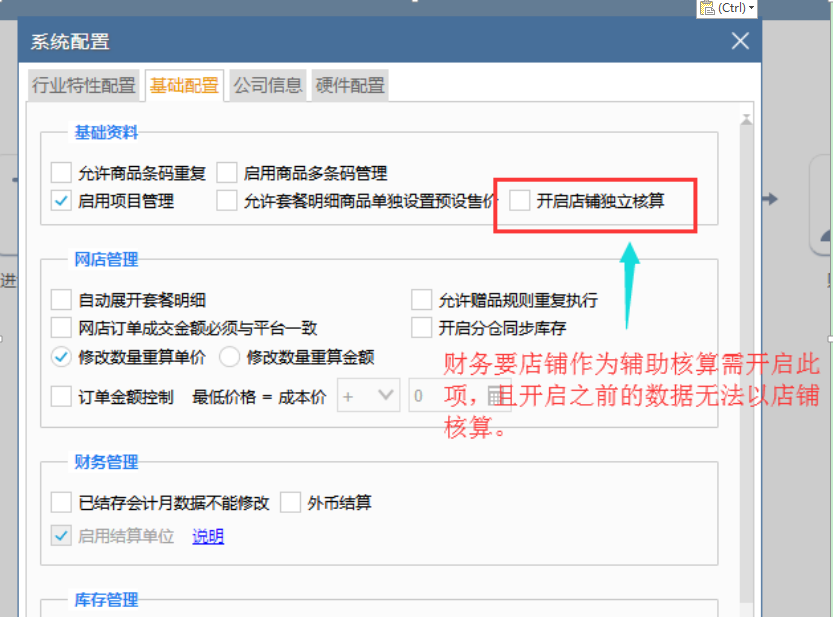This screenshot has width=833, height=617.
Task: Tick 允许赠品规则重复执行 checkbox
Action: [421, 300]
